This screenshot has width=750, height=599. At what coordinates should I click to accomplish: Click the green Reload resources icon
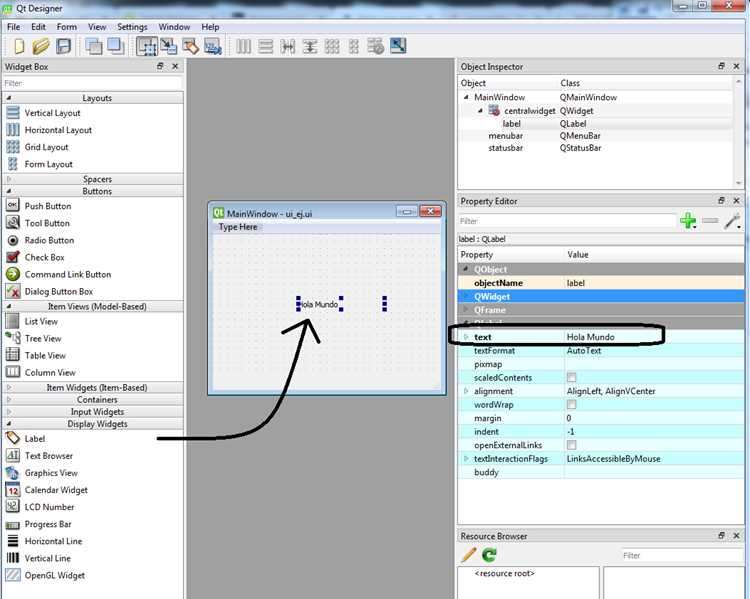pyautogui.click(x=489, y=555)
